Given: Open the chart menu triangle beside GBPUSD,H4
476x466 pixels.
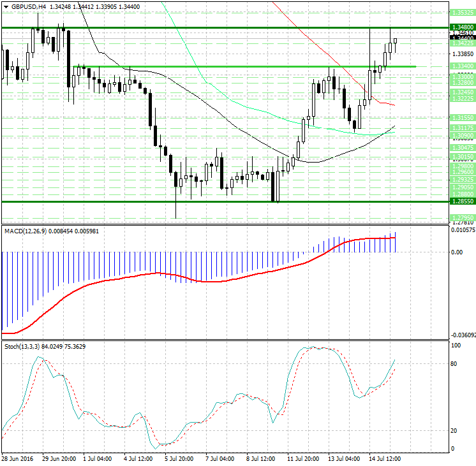Looking at the screenshot, I should coord(6,6).
